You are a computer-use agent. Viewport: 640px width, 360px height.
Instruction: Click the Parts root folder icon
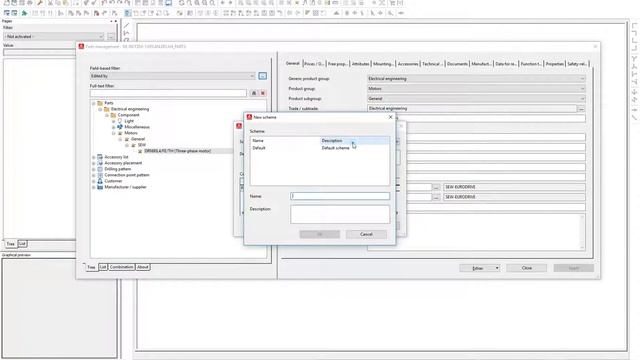pos(100,103)
